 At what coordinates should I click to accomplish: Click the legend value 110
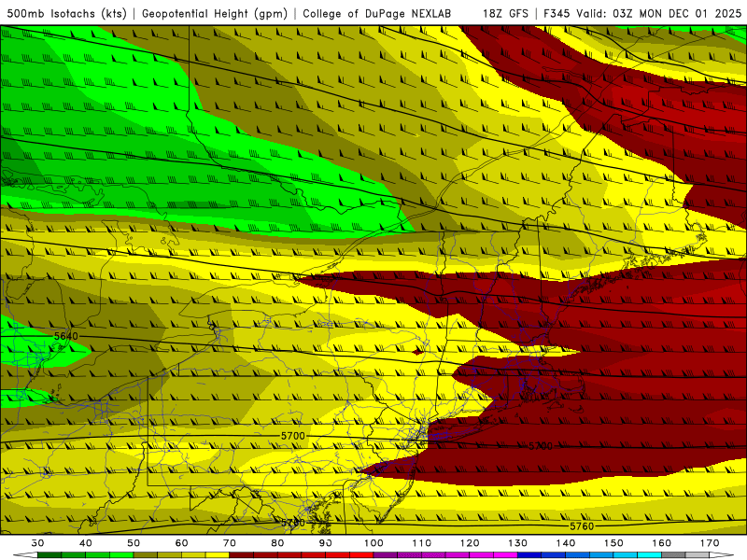click(422, 543)
